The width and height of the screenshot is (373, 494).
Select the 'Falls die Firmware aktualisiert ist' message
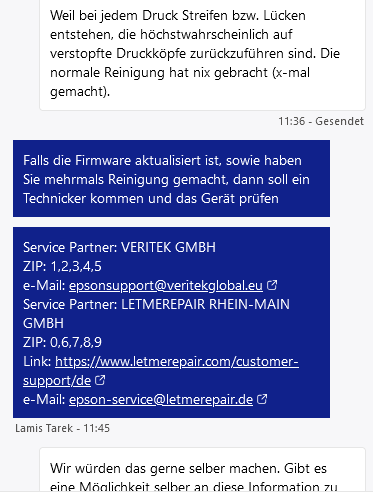171,179
